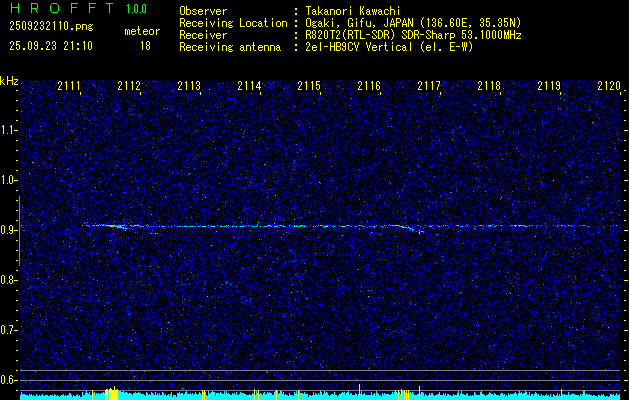Click the 0.6 kHz axis label
Image resolution: width=629 pixels, height=400 pixels.
[8, 380]
